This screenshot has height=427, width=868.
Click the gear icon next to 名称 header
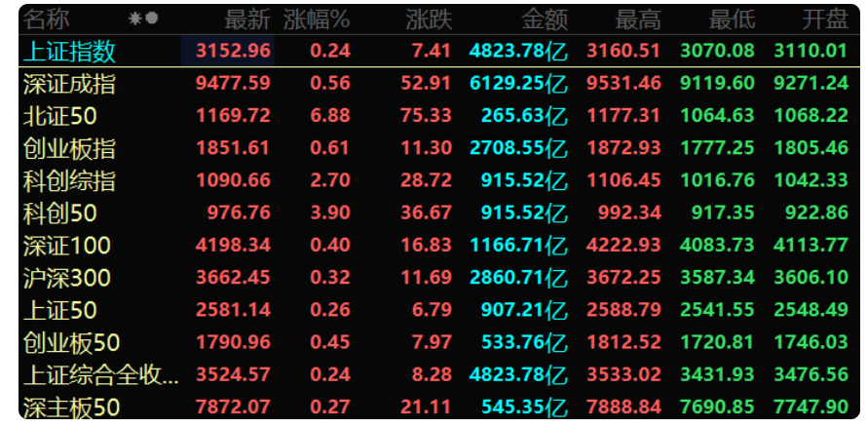pyautogui.click(x=134, y=19)
